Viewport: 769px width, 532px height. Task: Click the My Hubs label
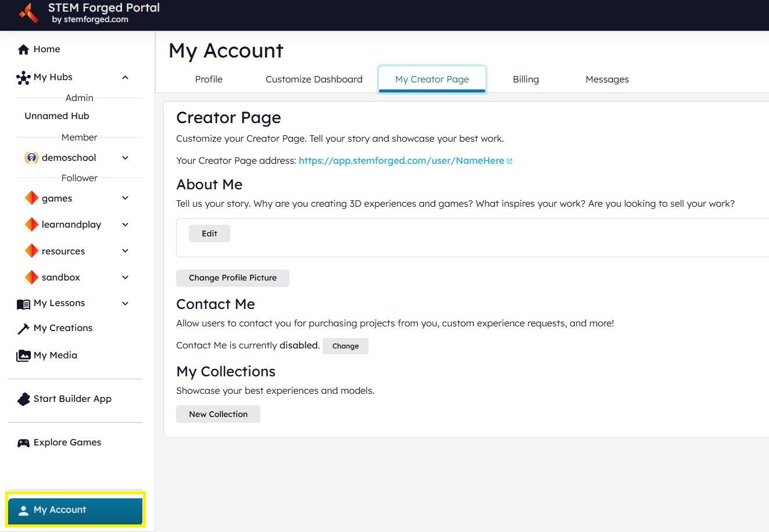point(53,77)
